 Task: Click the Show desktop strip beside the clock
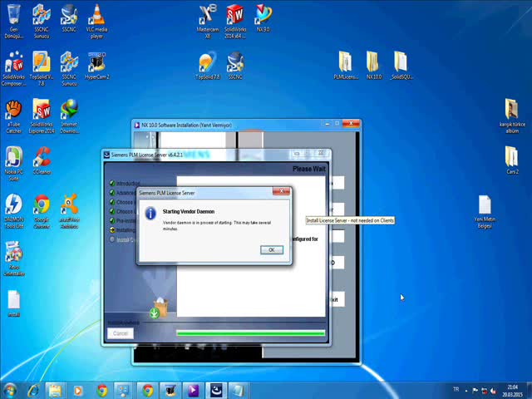[530, 391]
